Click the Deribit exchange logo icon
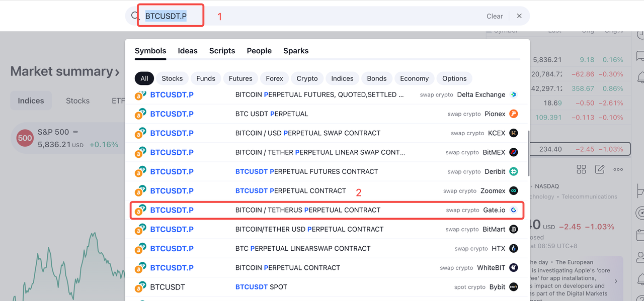The image size is (644, 301). click(513, 171)
